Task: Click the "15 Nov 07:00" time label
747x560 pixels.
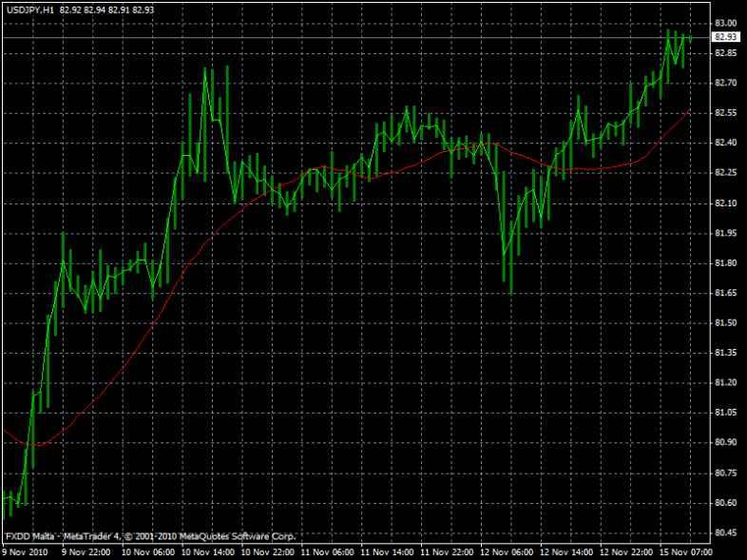Action: click(x=687, y=551)
